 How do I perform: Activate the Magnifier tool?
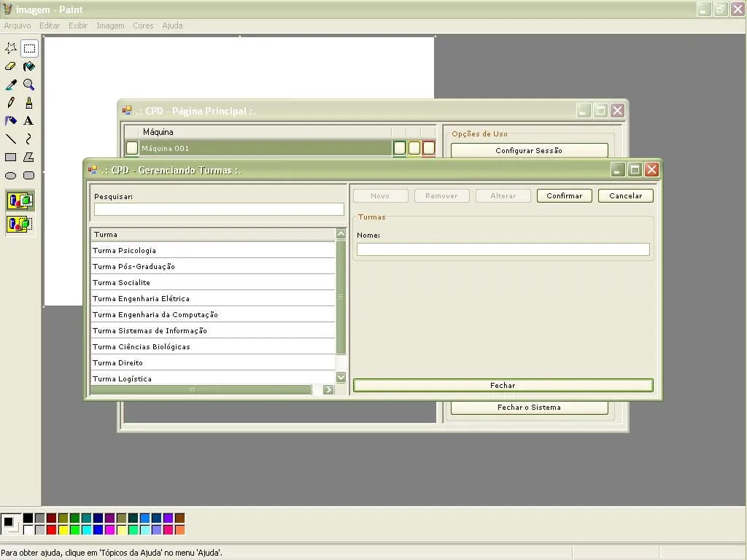[x=28, y=85]
